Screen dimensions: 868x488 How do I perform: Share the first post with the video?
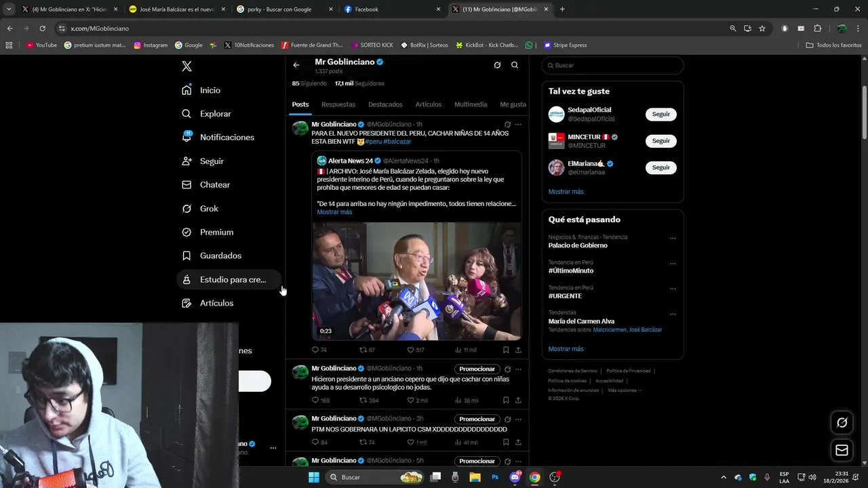(518, 350)
